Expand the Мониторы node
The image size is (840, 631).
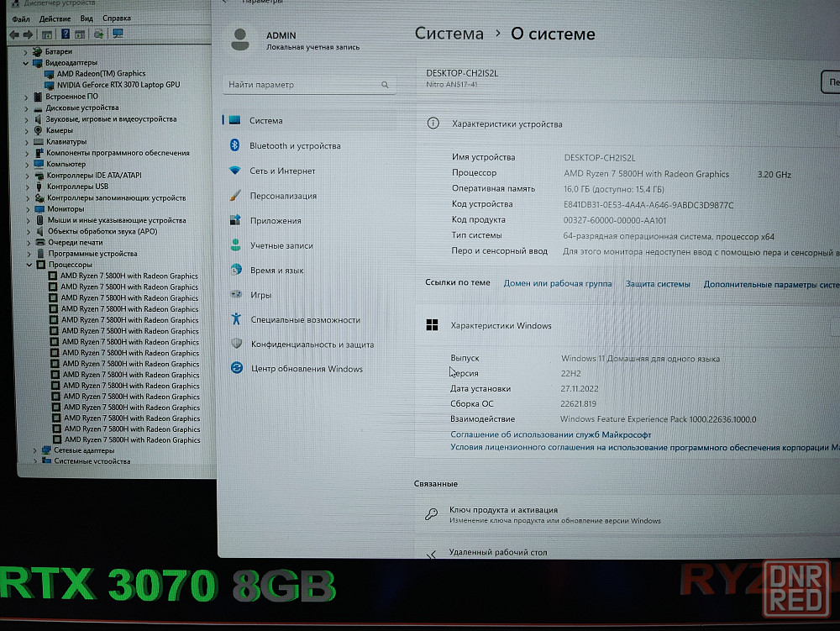pos(28,209)
